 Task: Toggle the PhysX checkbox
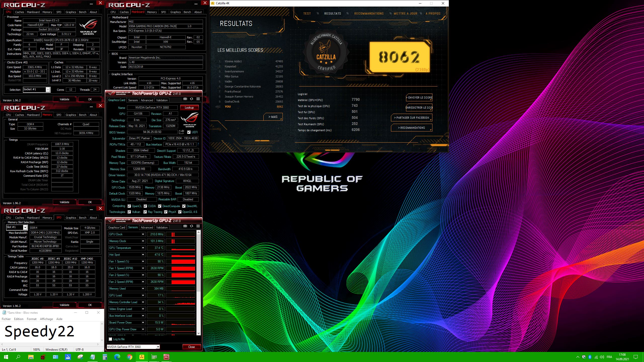click(166, 212)
